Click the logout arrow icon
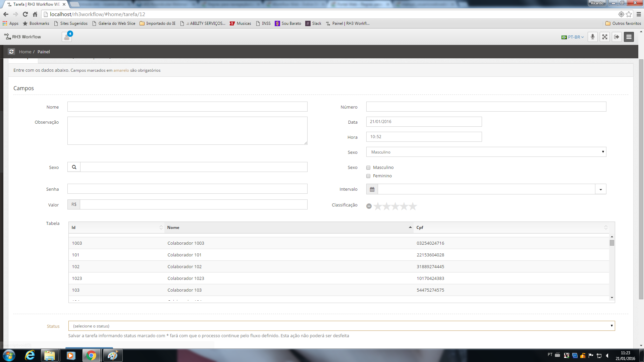 [617, 37]
